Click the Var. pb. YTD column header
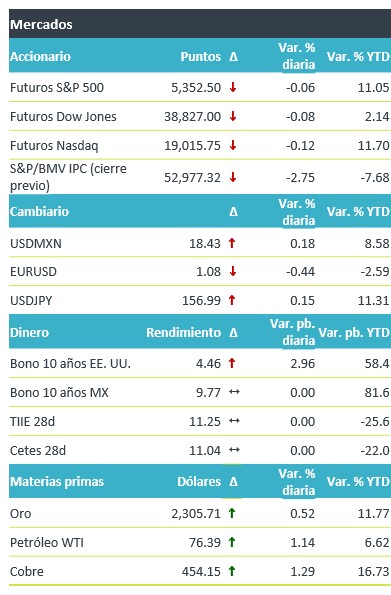 pyautogui.click(x=354, y=332)
